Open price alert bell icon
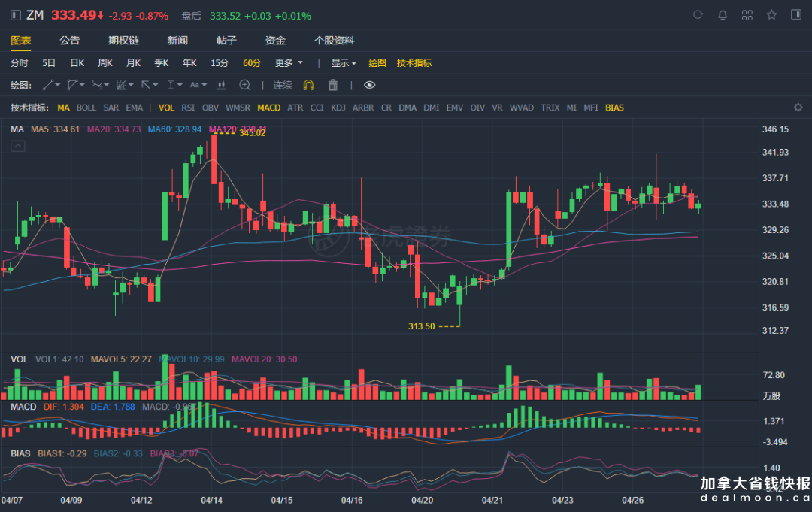This screenshot has width=812, height=512. point(723,15)
